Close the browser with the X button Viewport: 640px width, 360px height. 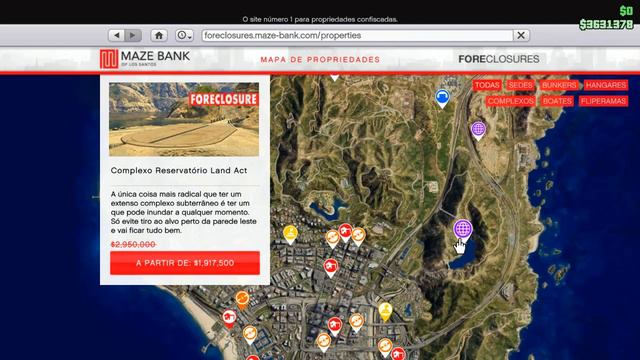(521, 36)
